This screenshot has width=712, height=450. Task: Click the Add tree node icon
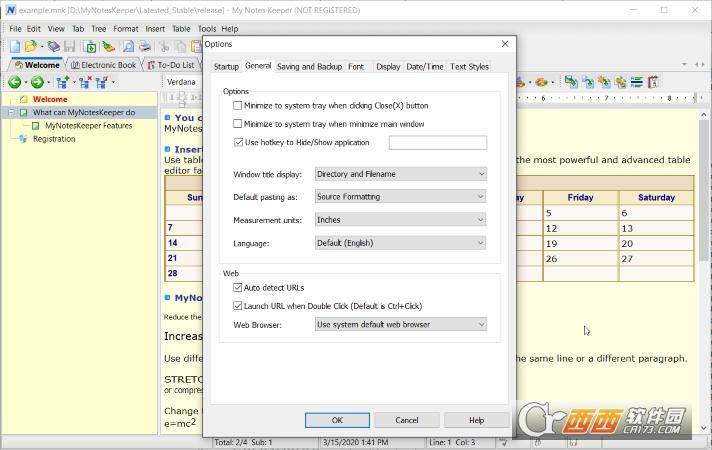tap(62, 82)
